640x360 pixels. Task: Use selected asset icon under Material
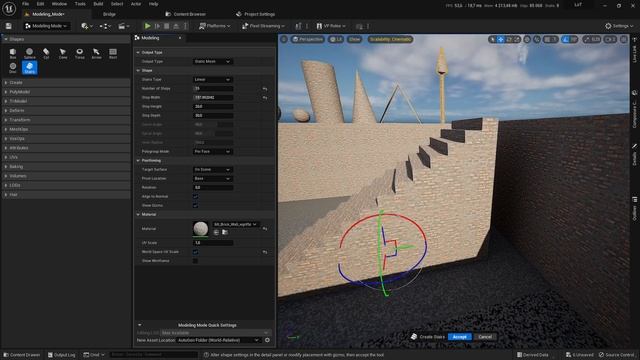coord(216,232)
